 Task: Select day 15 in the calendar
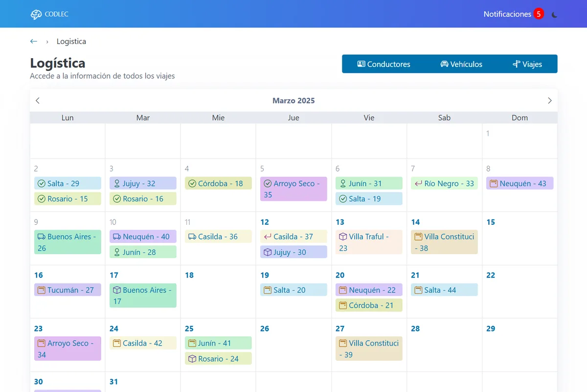pos(491,222)
